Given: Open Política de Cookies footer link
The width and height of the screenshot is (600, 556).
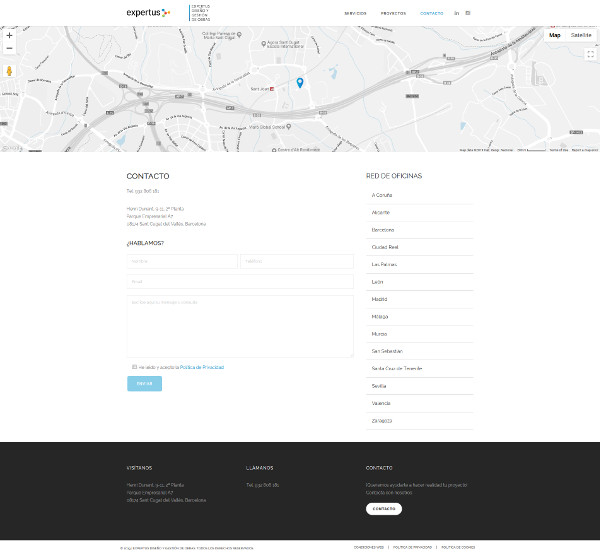Looking at the screenshot, I should coord(458,548).
